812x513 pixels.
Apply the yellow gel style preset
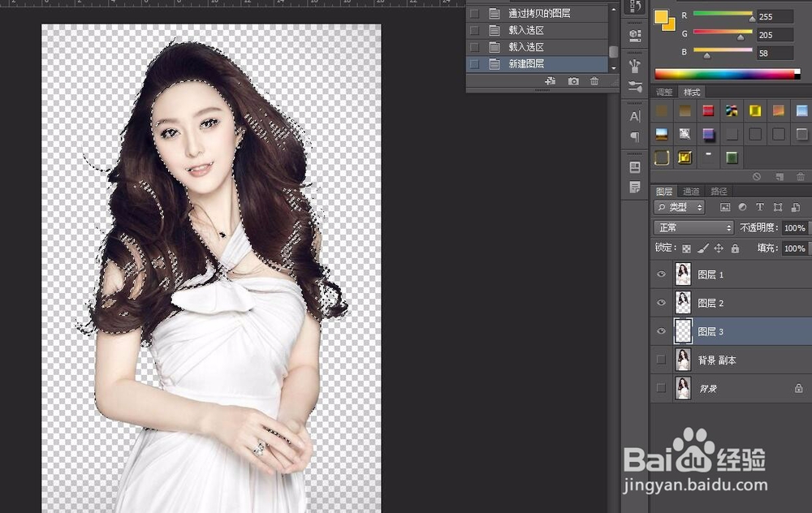point(755,110)
